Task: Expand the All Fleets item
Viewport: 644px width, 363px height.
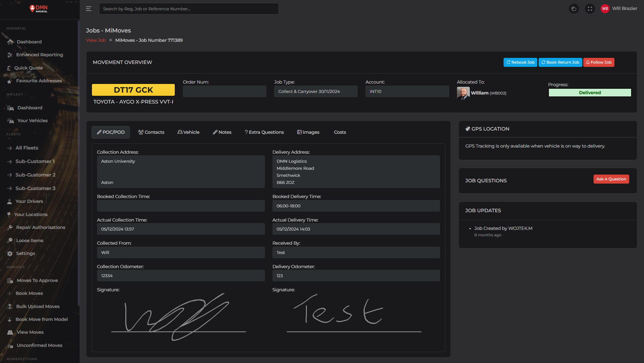Action: tap(27, 148)
